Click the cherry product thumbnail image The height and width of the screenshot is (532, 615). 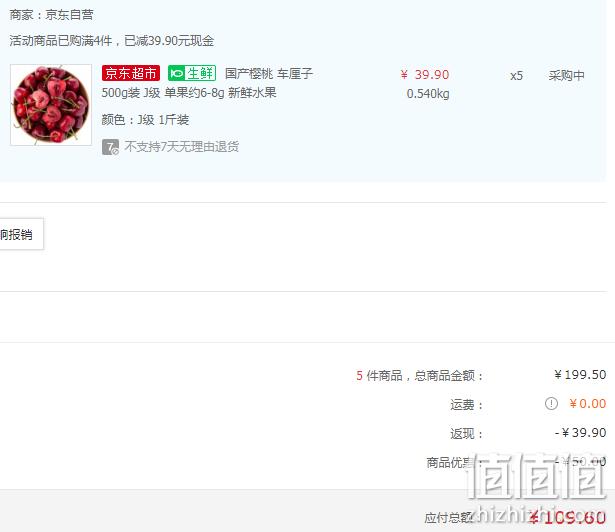click(51, 105)
